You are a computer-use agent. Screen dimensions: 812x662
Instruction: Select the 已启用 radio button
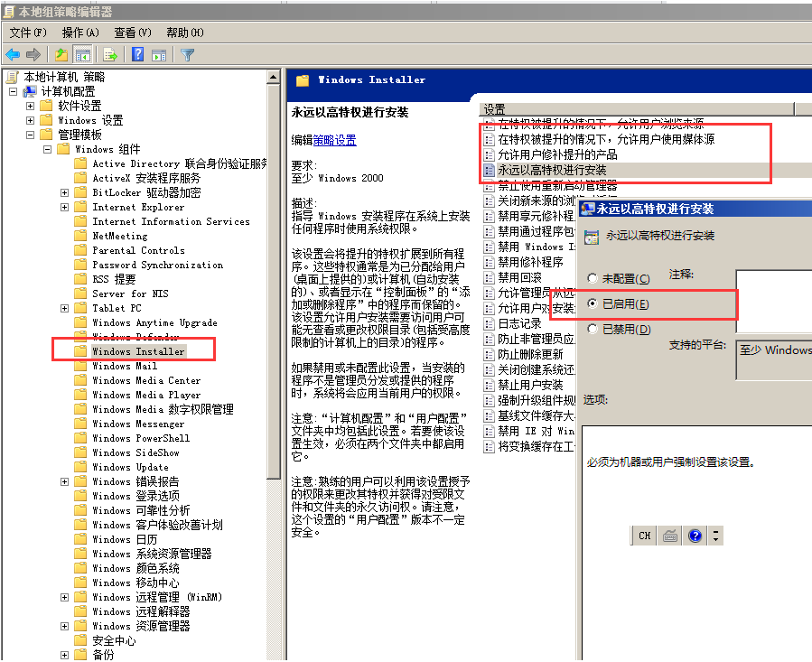point(593,304)
